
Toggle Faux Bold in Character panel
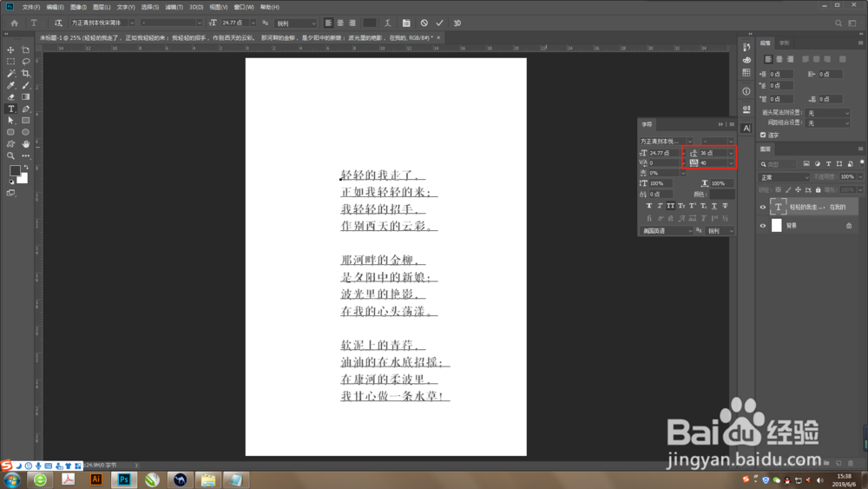pos(648,206)
